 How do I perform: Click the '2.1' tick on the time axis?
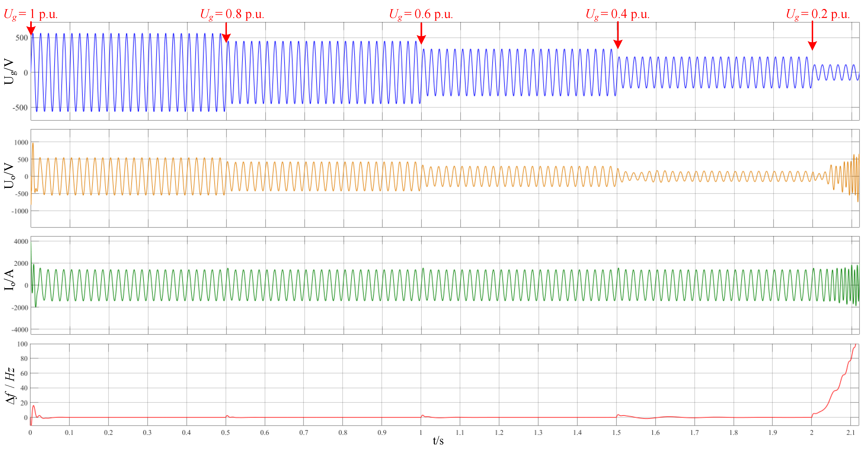(850, 432)
